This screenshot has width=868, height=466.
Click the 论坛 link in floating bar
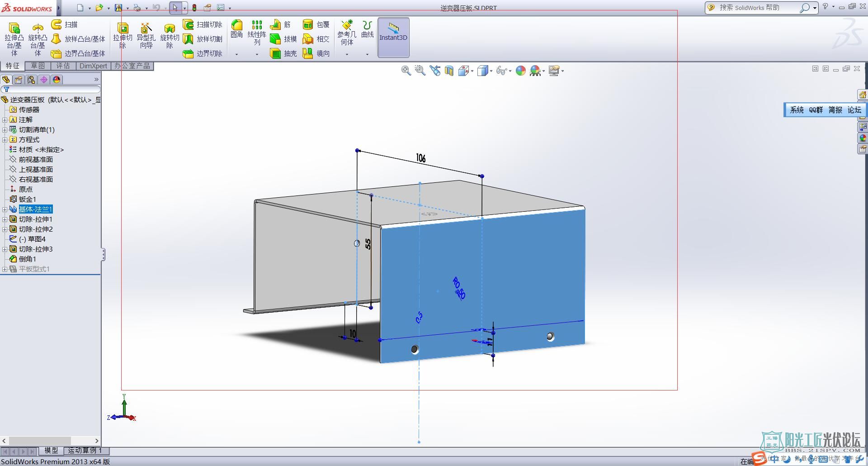854,110
